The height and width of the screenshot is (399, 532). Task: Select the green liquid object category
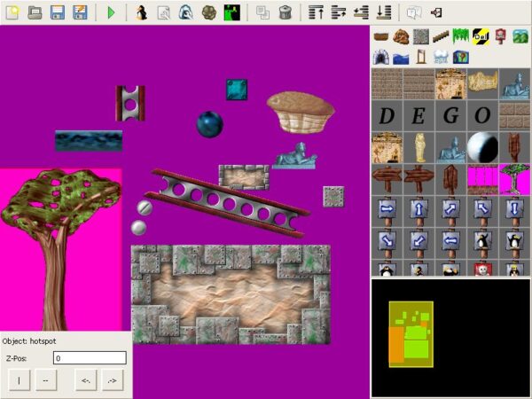pos(459,36)
